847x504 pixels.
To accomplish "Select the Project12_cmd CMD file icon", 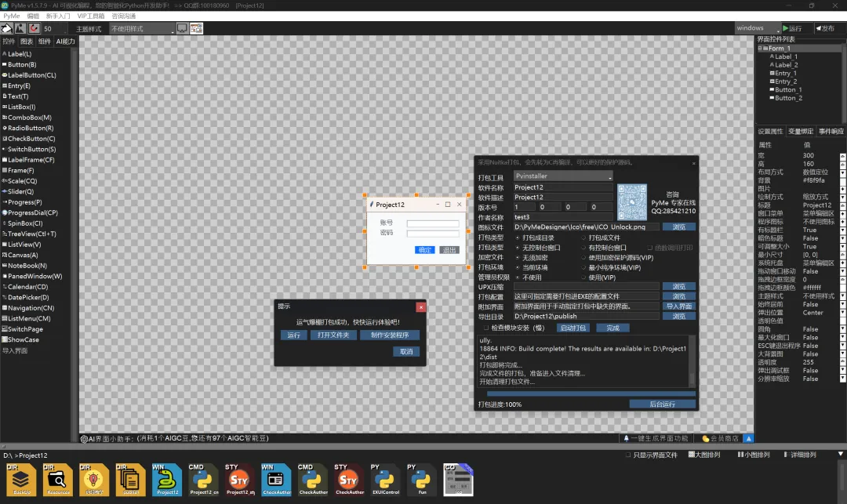I will point(204,480).
